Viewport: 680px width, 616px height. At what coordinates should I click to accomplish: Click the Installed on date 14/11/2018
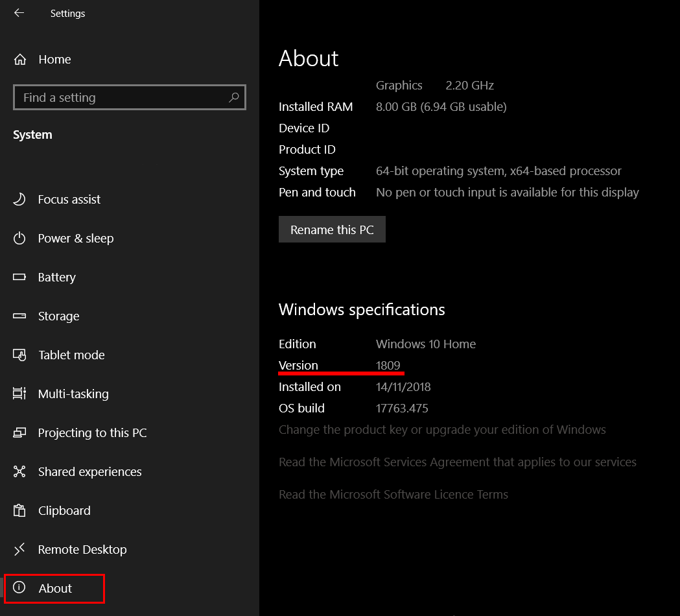(403, 387)
